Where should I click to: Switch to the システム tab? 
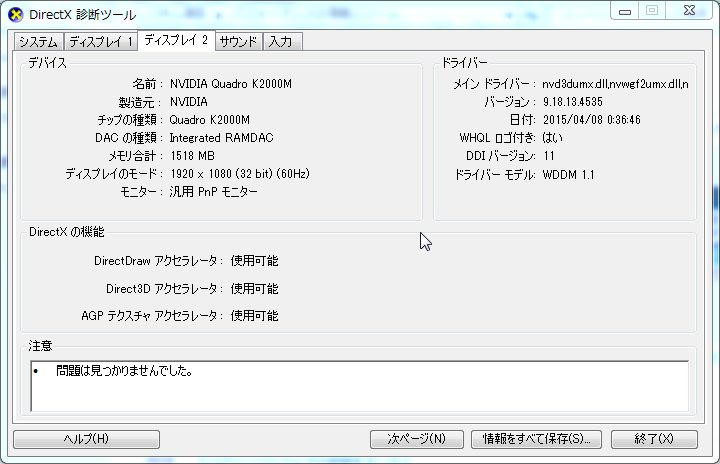pos(39,42)
